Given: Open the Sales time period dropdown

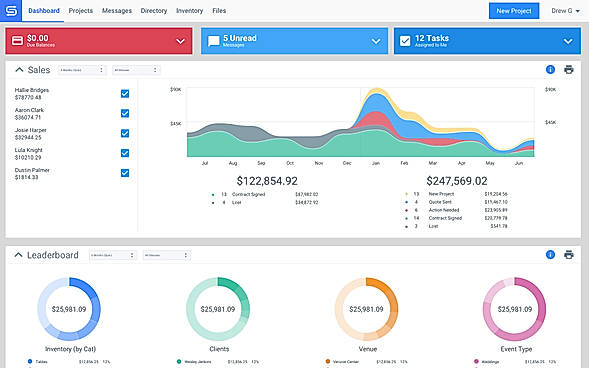Looking at the screenshot, I should [82, 70].
